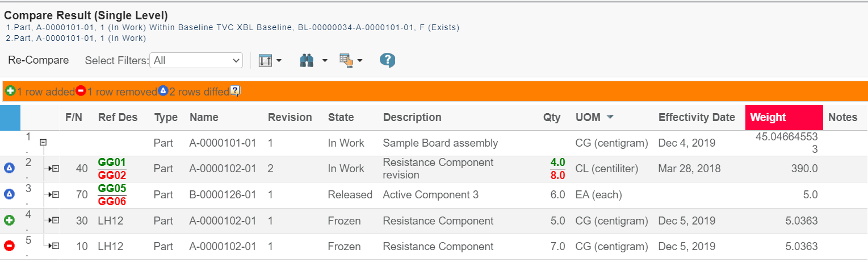
Task: Click the blue select-all corner cell
Action: click(x=10, y=118)
